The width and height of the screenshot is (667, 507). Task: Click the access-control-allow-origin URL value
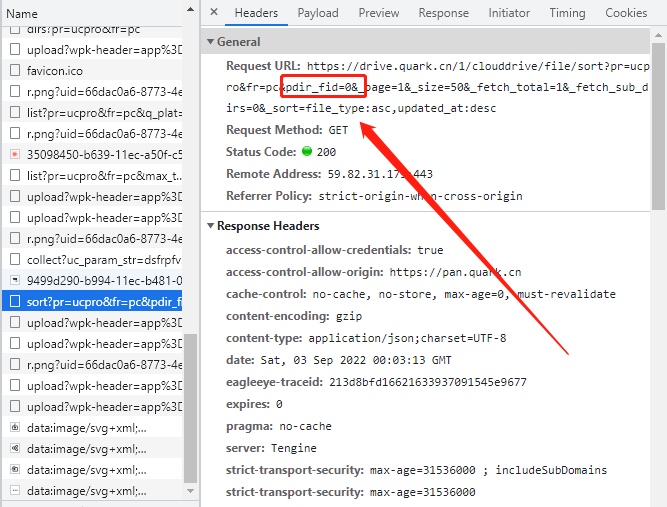[455, 272]
